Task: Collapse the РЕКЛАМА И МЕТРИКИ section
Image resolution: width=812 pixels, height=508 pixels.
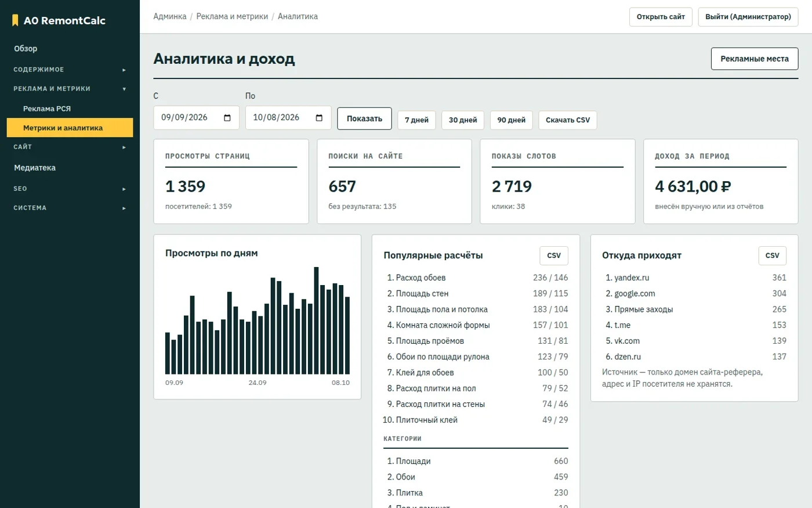Action: (x=70, y=89)
